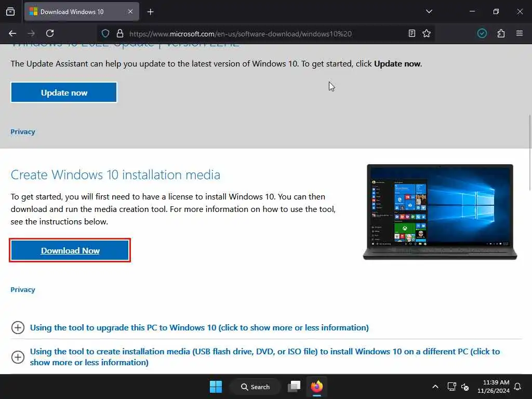Click the muted volume tray icon

[x=465, y=387]
